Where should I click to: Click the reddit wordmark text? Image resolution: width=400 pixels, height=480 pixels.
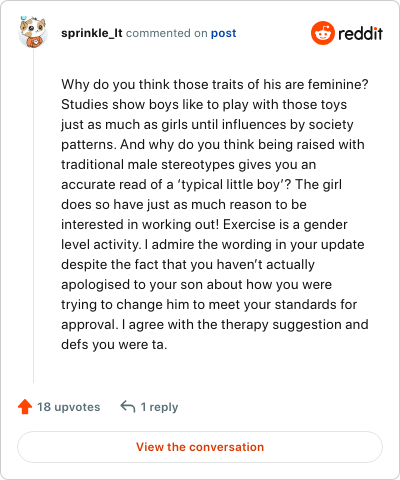coord(361,33)
